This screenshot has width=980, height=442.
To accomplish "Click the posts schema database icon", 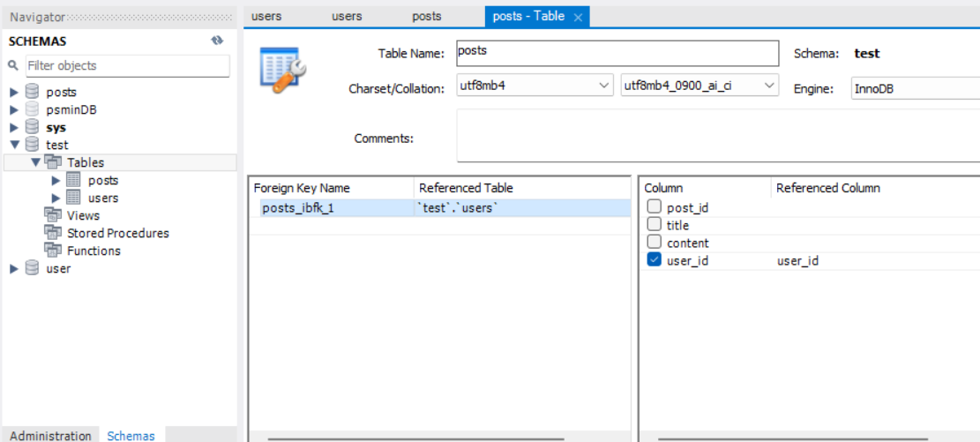I will point(33,92).
